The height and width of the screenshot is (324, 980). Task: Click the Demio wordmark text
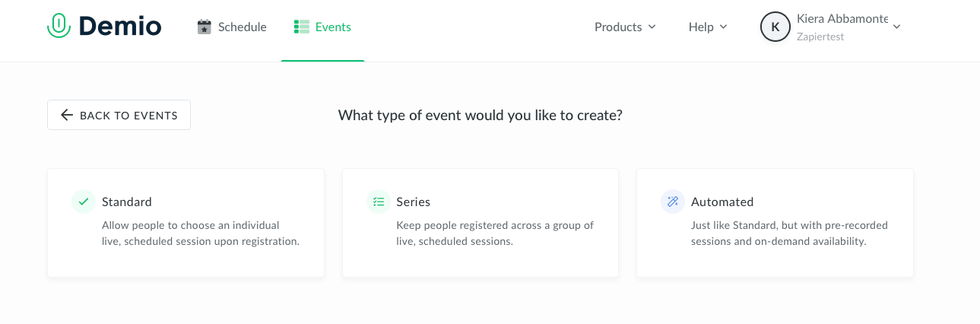(119, 27)
